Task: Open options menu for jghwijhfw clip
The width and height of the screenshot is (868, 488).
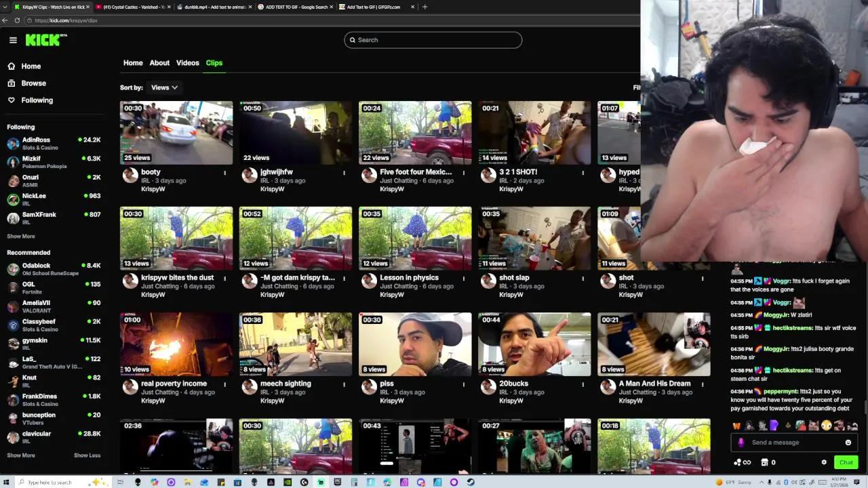Action: 344,173
